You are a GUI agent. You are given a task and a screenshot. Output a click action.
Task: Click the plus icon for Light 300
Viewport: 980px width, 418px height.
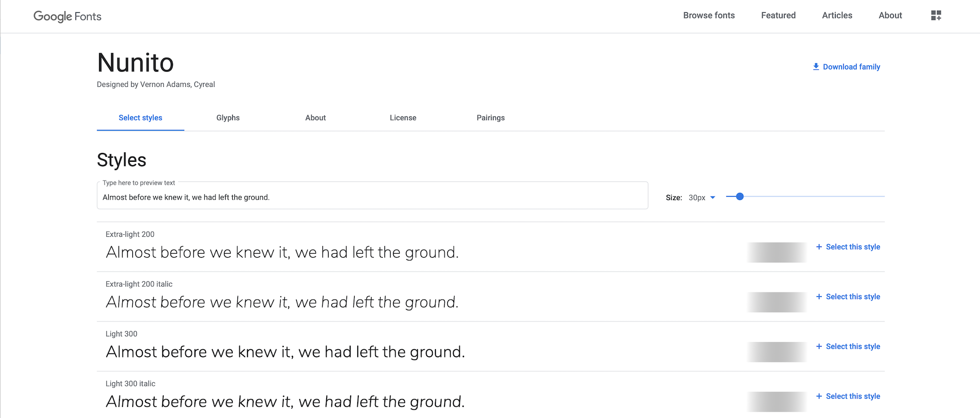click(x=819, y=346)
